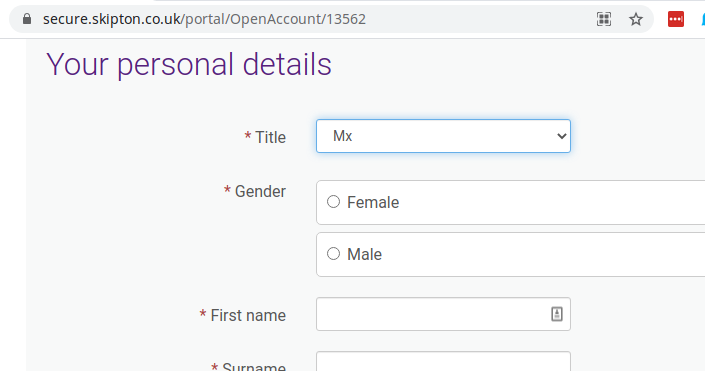Select the Male gender option
705x371 pixels.
(x=333, y=254)
